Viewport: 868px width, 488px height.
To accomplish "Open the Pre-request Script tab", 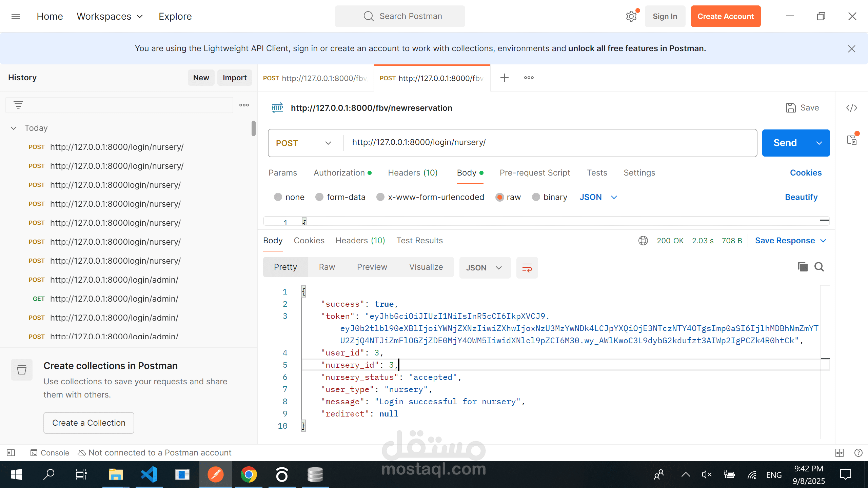I will pos(535,173).
